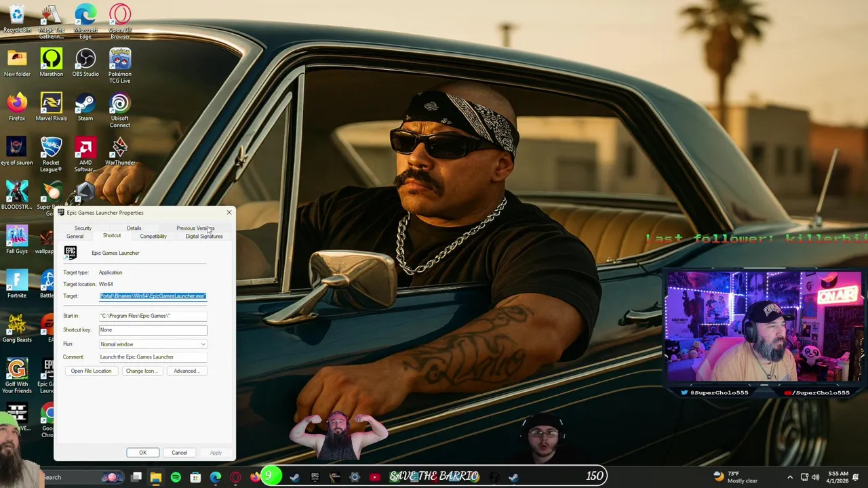Switch to the Security tab

(x=83, y=228)
